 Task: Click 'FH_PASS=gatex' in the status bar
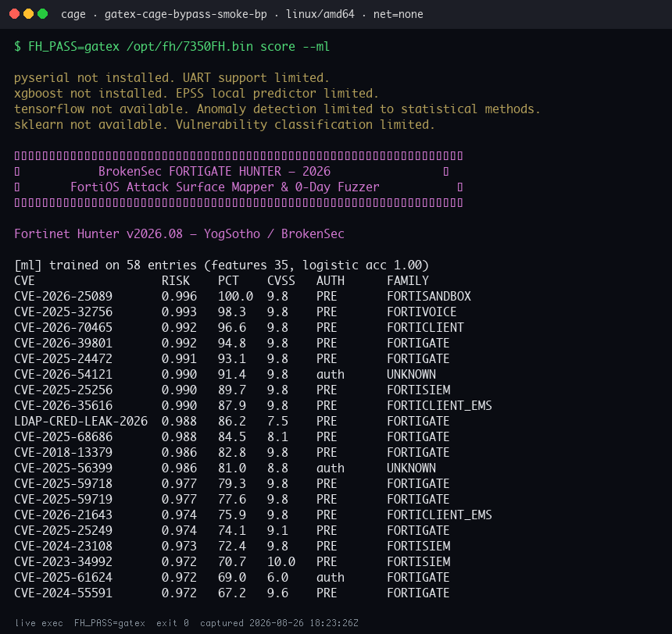click(109, 623)
